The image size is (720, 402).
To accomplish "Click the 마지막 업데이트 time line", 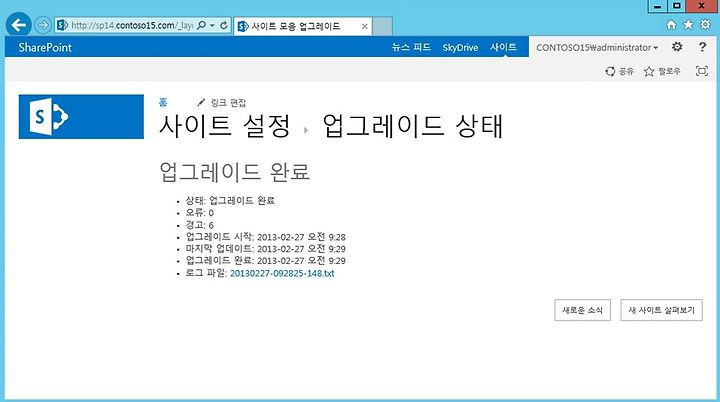I will click(x=265, y=249).
